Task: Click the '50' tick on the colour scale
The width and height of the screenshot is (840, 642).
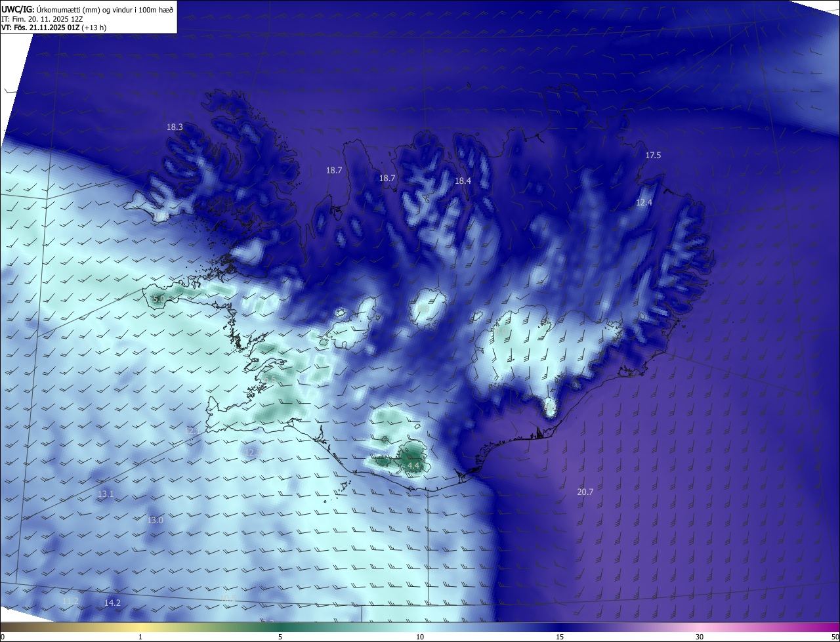Action: pos(835,637)
